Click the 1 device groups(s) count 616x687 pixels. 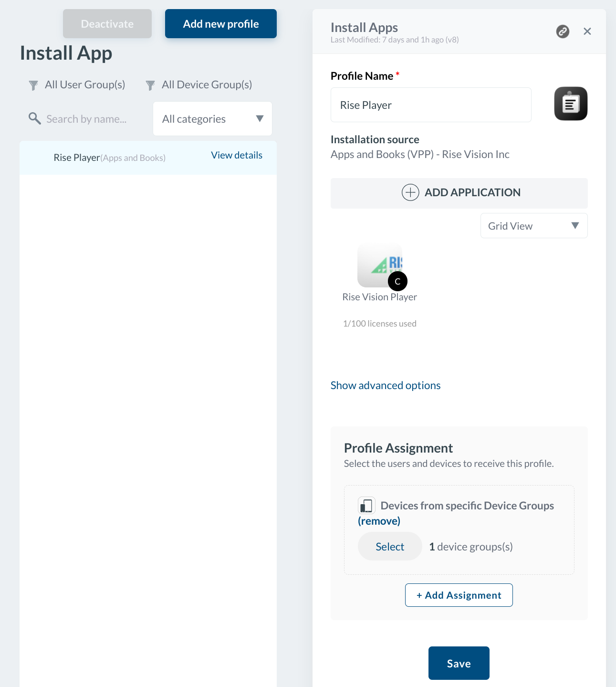coord(471,547)
